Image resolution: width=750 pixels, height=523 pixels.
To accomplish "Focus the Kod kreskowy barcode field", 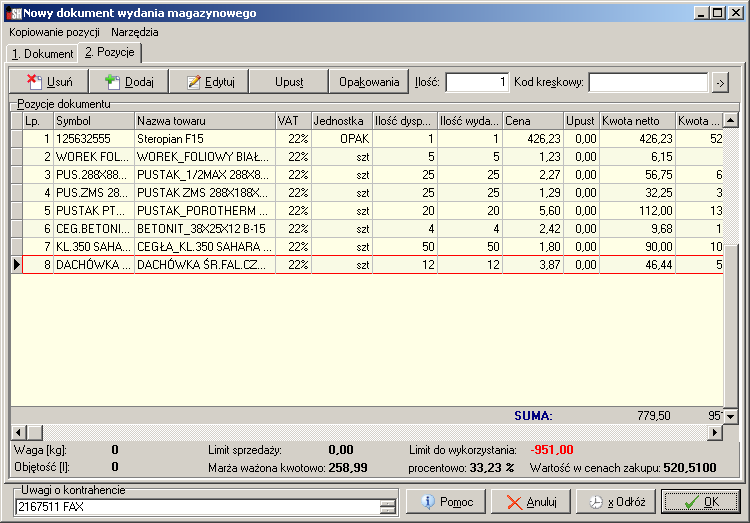I will coord(648,82).
